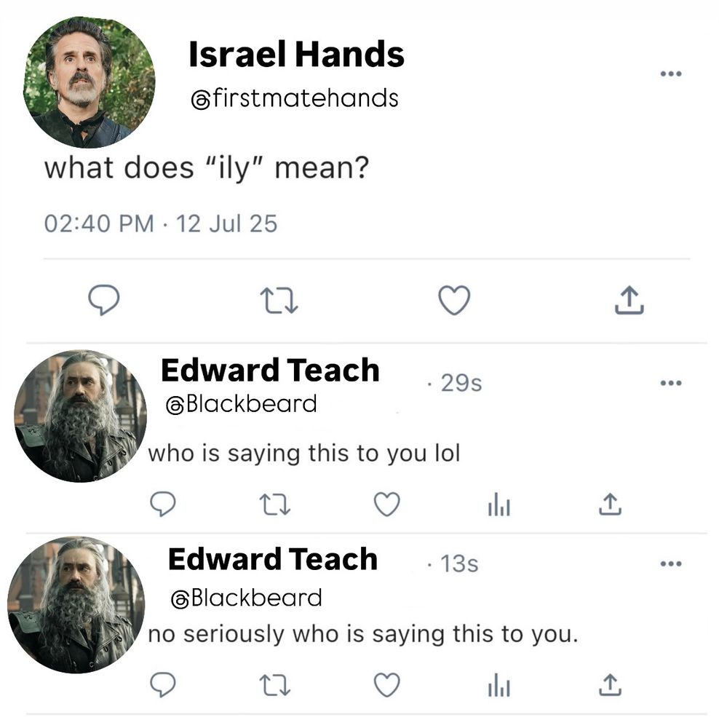Viewport: 719px width, 728px height.
Task: Retweet the "what does ily mean" post
Action: coord(277,298)
